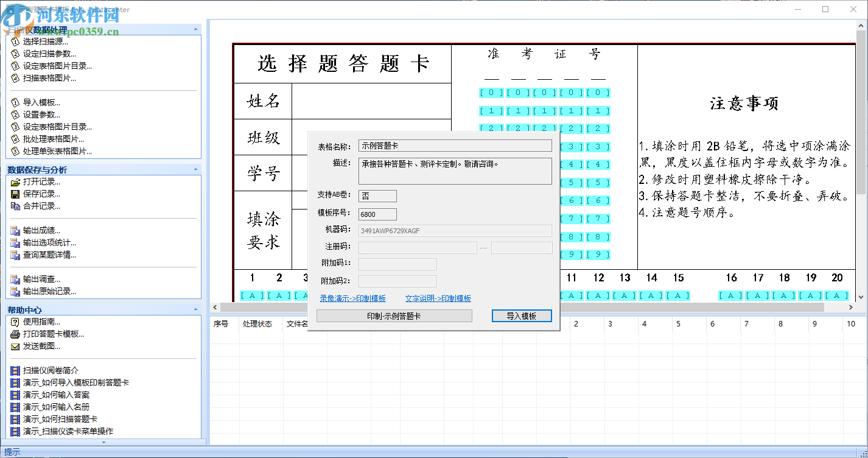The image size is (868, 458).
Task: Click the preview horizontal scrollbar right arrow
Action: click(850, 307)
